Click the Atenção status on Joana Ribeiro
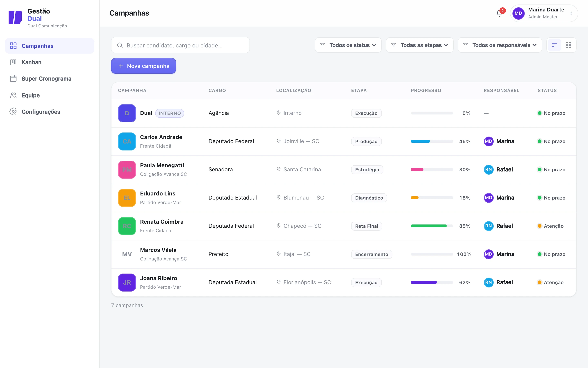588x368 pixels. 550,283
